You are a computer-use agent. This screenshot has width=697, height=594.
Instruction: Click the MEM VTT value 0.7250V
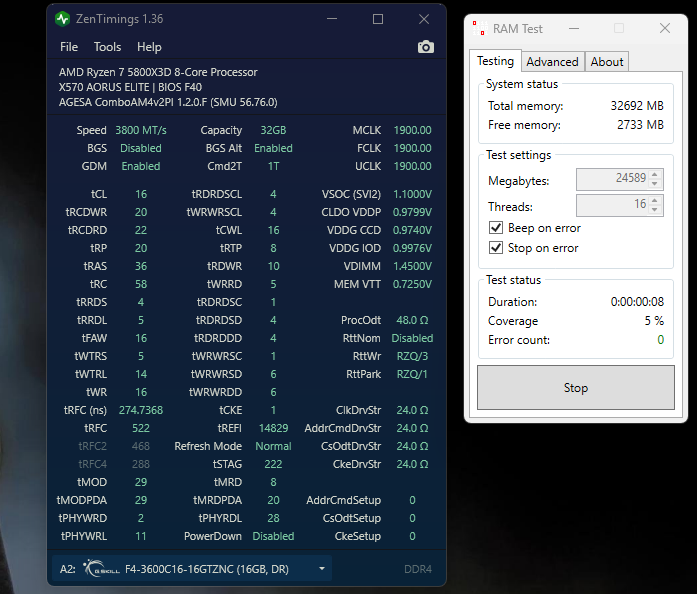click(412, 284)
